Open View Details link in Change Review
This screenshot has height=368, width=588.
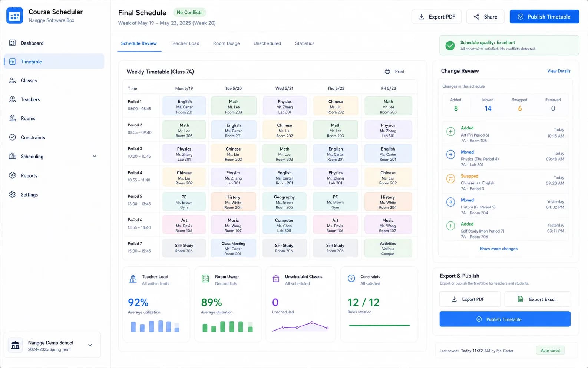point(559,71)
